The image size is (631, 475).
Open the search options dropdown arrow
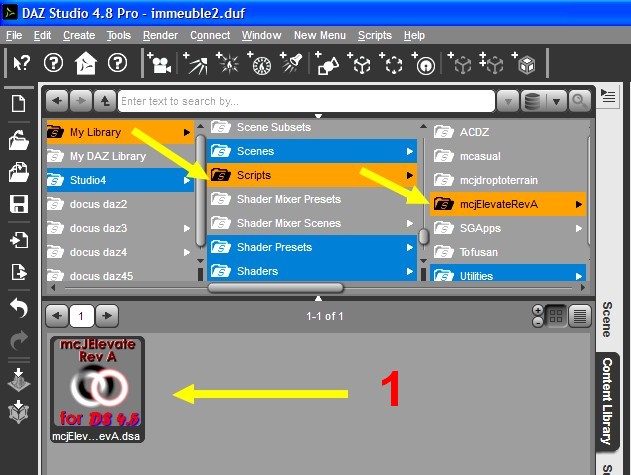point(508,101)
